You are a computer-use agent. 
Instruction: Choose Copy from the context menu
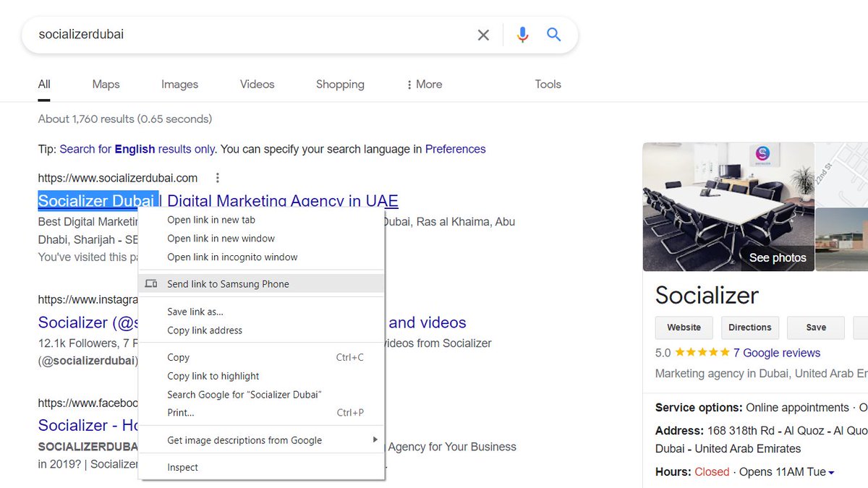click(261, 357)
